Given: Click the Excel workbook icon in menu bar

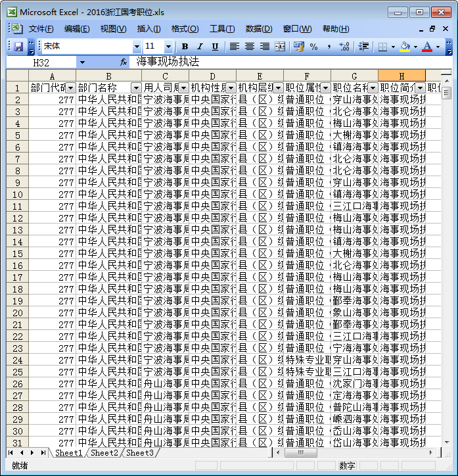Looking at the screenshot, I should pos(16,28).
